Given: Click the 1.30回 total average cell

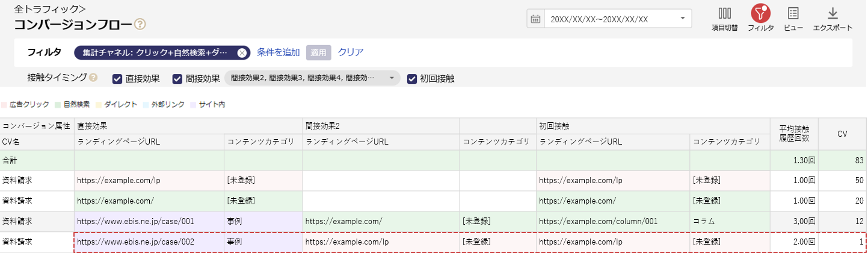Looking at the screenshot, I should tap(794, 160).
